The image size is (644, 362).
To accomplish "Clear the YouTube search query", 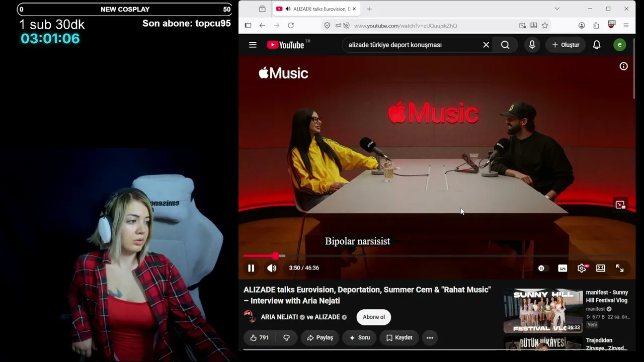I will (x=486, y=45).
